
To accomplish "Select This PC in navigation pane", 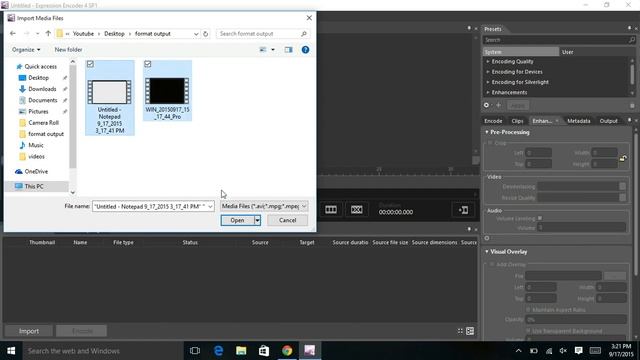I will pyautogui.click(x=34, y=187).
